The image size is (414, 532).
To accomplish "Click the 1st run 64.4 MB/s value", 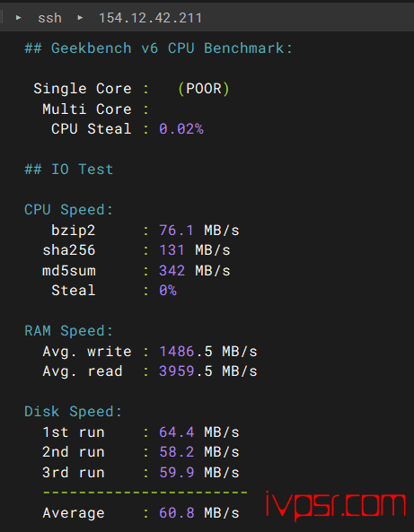I will click(x=199, y=432).
